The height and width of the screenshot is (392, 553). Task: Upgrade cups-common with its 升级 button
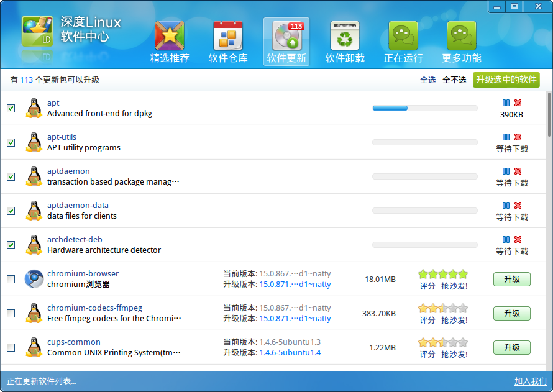[512, 348]
